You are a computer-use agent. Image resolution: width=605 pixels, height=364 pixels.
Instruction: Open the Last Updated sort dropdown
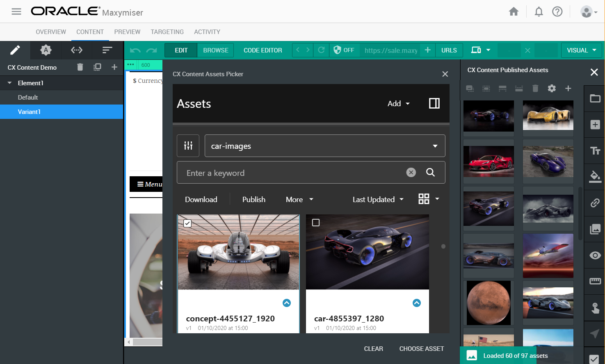pyautogui.click(x=378, y=200)
